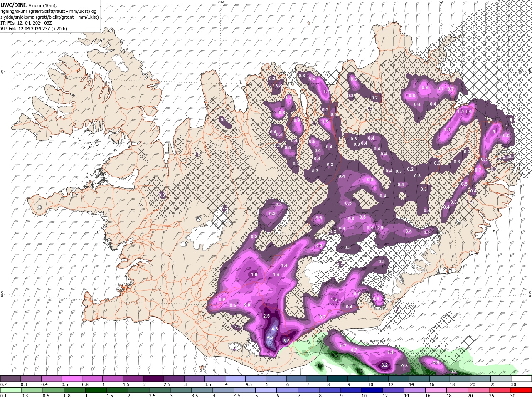Select the bottom-row pink swatch labeled 16
The width and height of the screenshot is (532, 399).
[x=436, y=390]
